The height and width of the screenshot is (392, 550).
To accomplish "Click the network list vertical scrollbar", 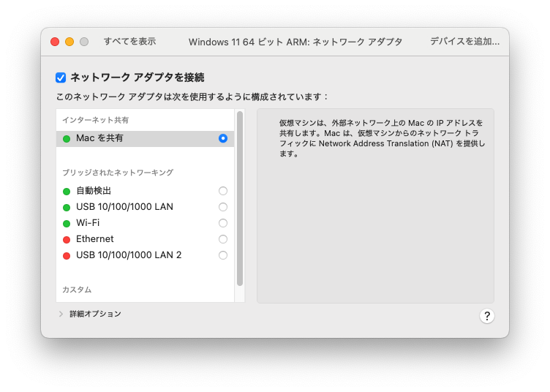I will (240, 197).
